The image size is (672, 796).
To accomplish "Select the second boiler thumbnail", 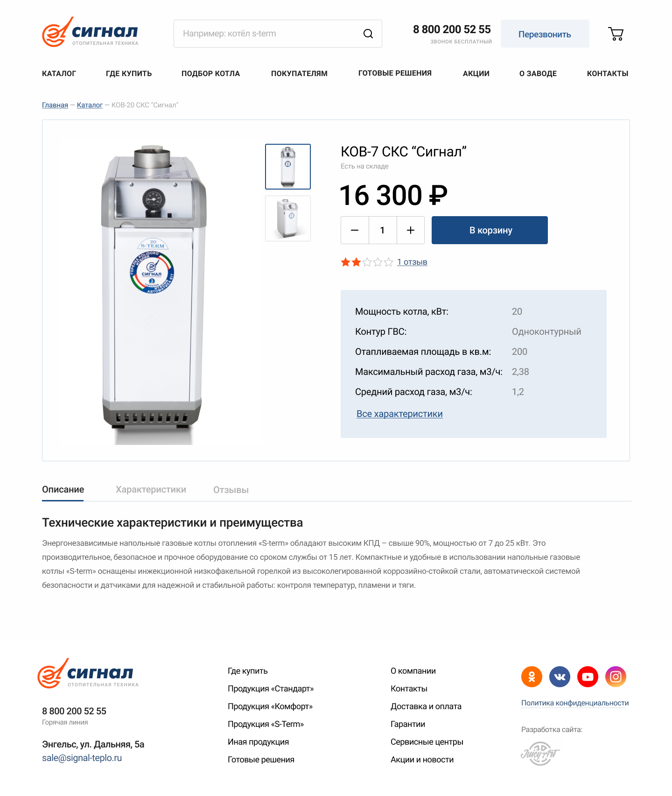I will pos(288,218).
